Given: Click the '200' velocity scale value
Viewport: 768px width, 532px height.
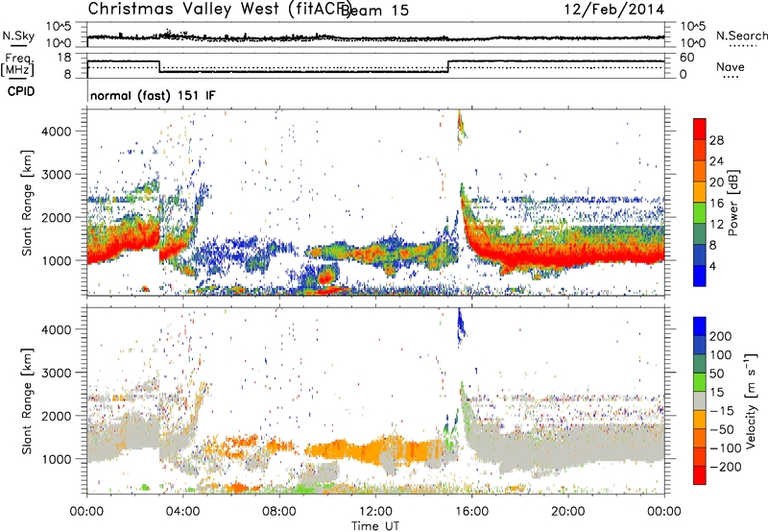Looking at the screenshot, I should coord(720,336).
